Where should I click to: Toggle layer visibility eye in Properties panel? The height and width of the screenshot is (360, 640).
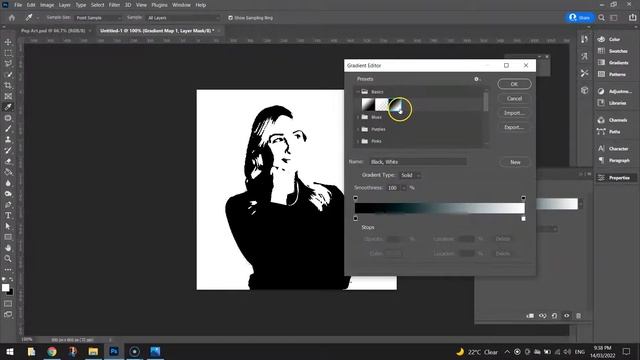point(567,316)
